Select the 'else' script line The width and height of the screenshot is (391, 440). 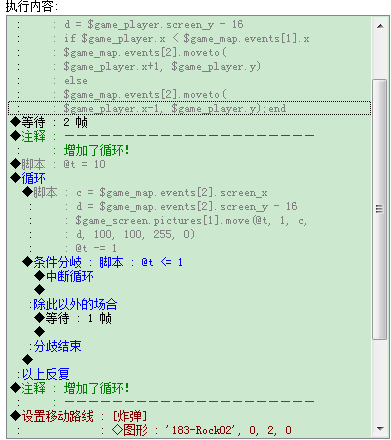[76, 81]
